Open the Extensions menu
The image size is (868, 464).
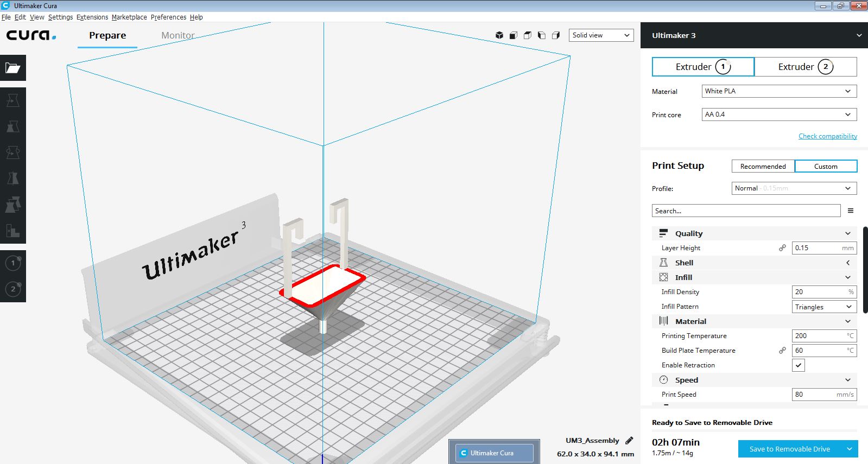[92, 17]
